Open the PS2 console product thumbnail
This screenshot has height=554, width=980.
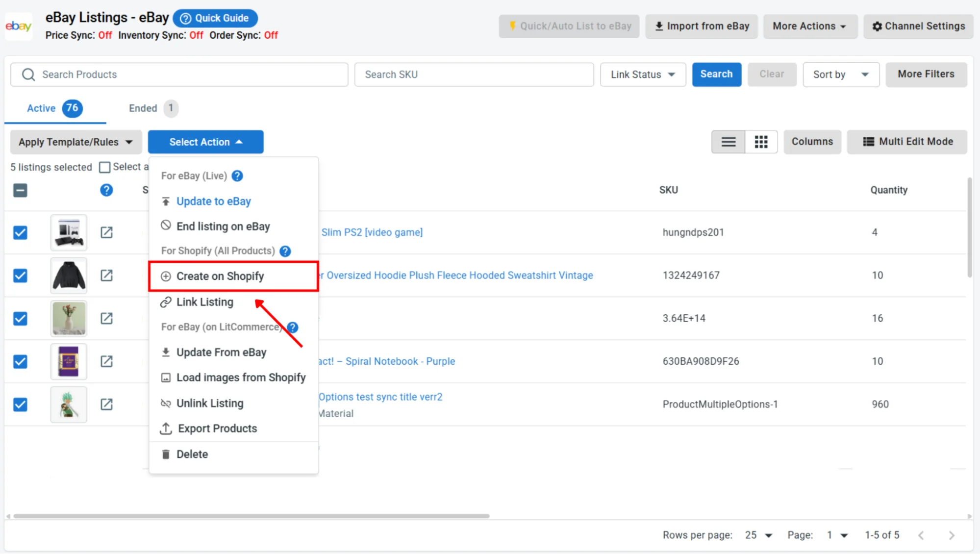[x=69, y=232]
